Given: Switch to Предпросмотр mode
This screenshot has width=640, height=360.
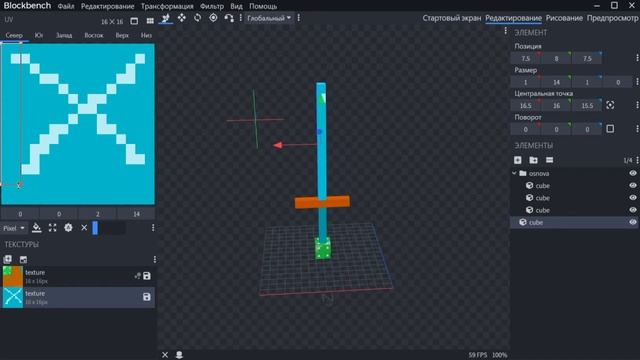Looking at the screenshot, I should pos(612,18).
